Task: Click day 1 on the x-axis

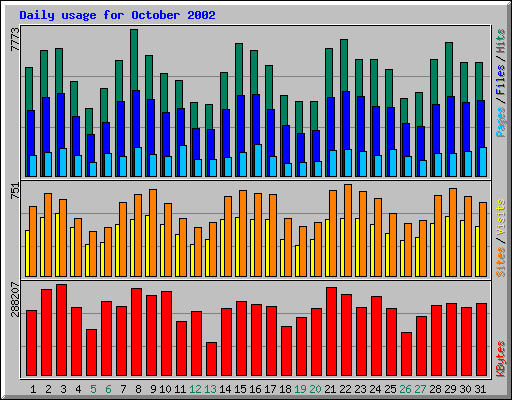Action: tap(33, 389)
